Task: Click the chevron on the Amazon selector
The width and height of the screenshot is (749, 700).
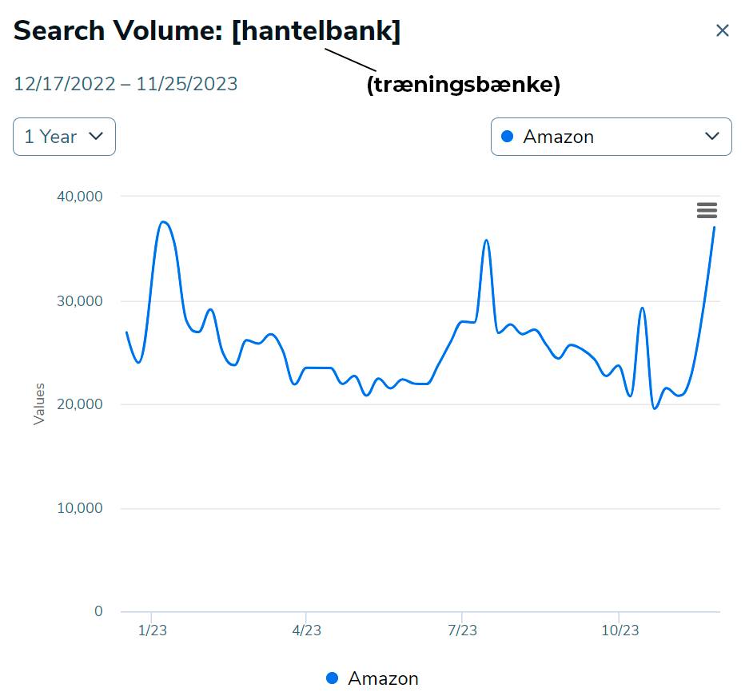Action: coord(714,137)
